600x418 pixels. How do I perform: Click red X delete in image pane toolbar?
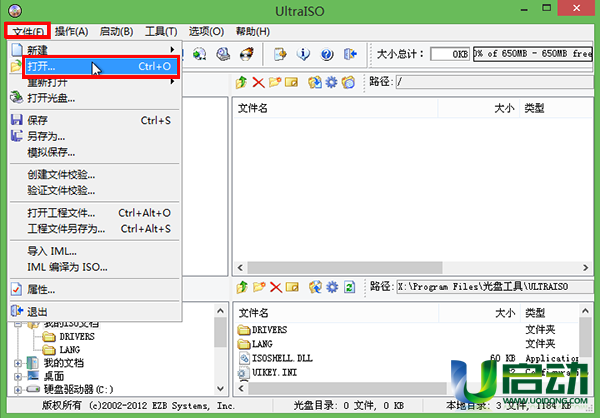(258, 82)
